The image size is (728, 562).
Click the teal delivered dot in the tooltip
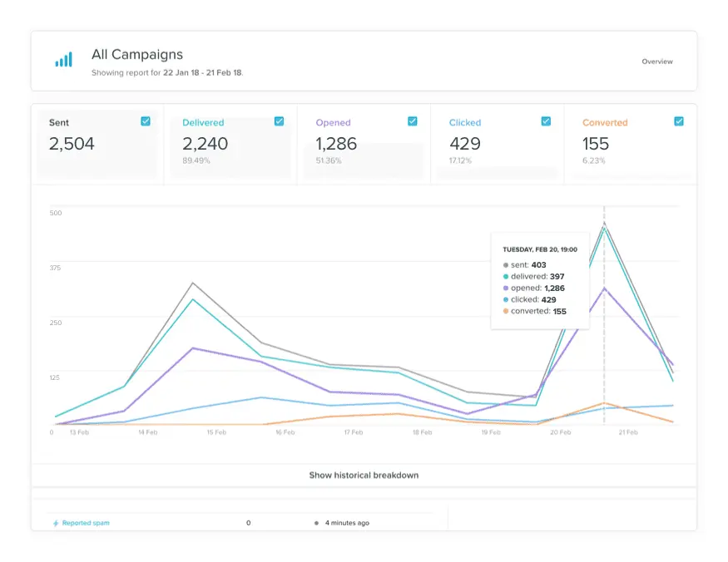point(506,276)
